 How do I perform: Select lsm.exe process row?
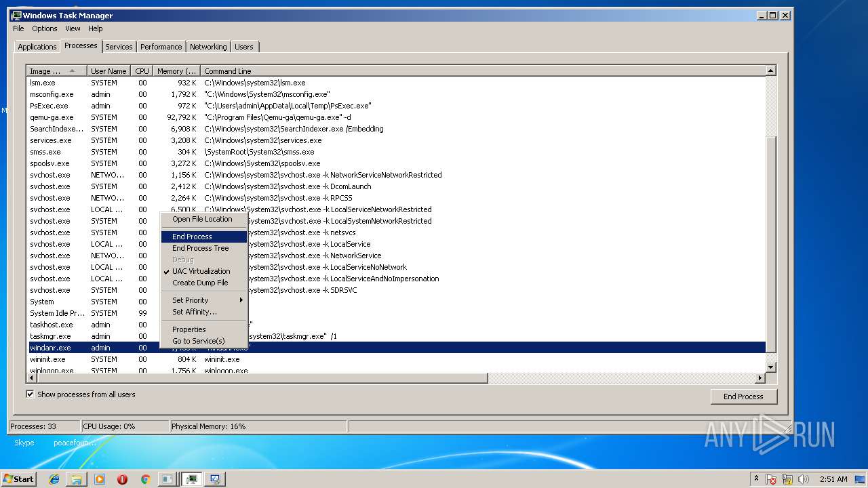point(396,83)
